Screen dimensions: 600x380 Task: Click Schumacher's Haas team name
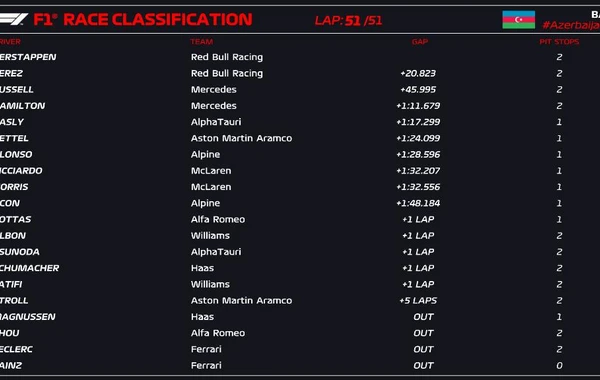coord(202,268)
